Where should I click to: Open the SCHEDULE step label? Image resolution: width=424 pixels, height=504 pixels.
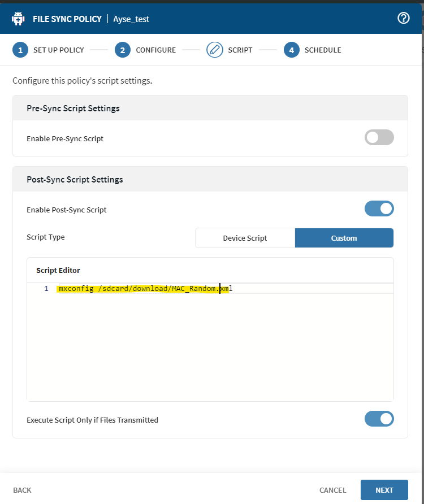coord(323,50)
